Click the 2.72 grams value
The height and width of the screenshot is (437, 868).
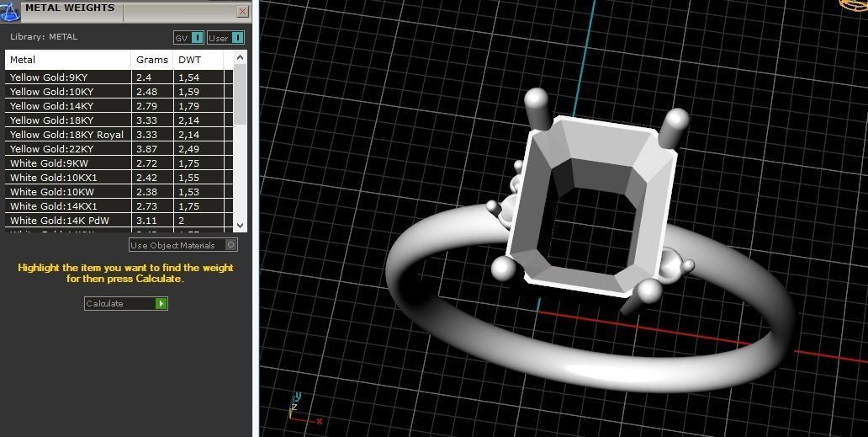click(x=146, y=163)
